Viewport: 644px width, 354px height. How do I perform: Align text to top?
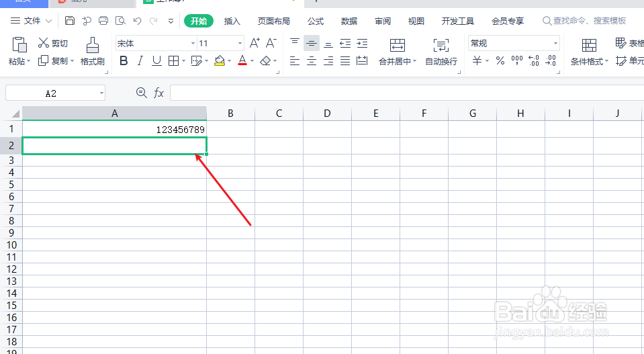point(295,43)
